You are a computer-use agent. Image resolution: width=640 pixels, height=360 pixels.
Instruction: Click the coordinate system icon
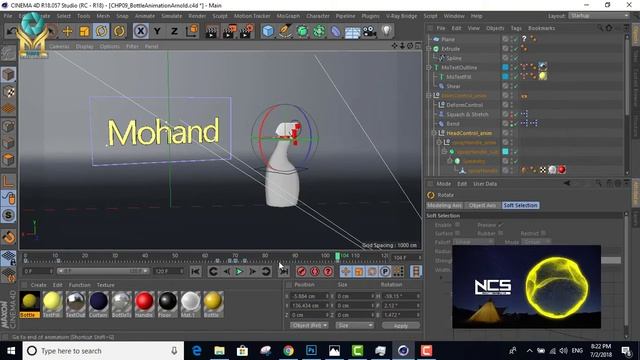(x=192, y=31)
